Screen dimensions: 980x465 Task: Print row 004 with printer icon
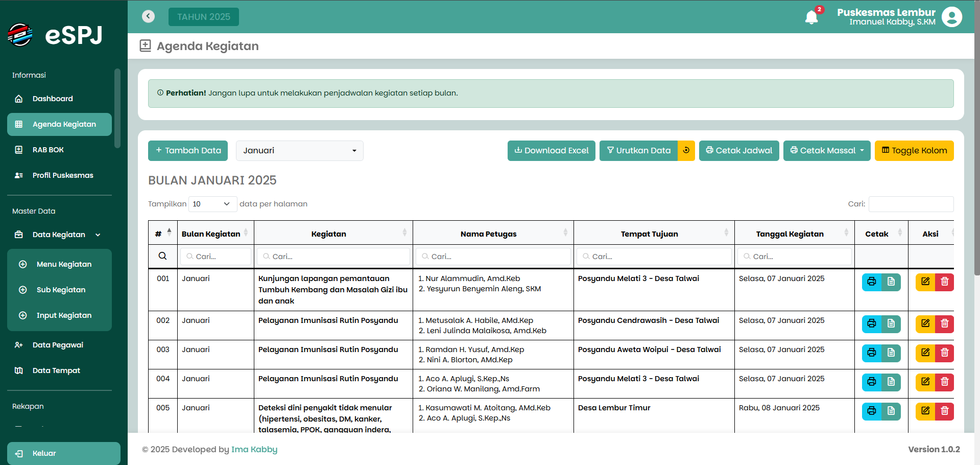pyautogui.click(x=872, y=382)
